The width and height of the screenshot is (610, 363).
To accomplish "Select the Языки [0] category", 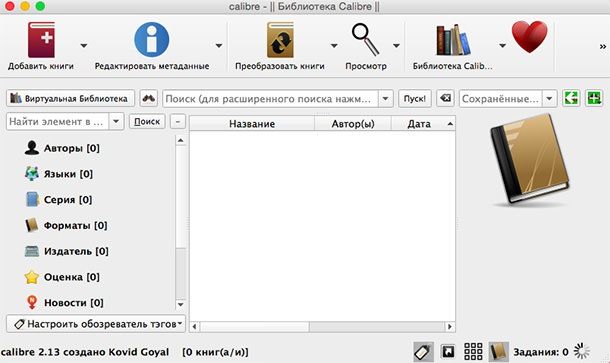I will tap(59, 174).
